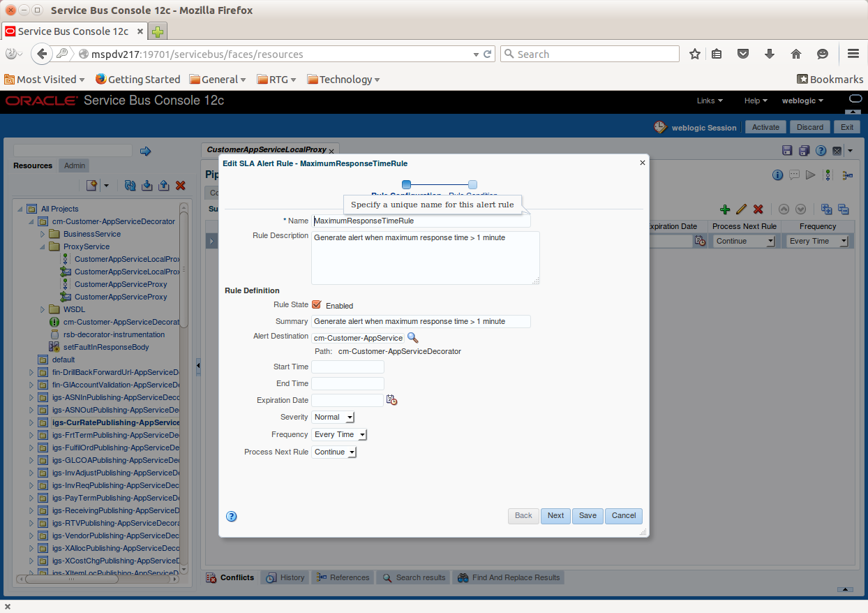Open the Severity dropdown

coord(334,417)
